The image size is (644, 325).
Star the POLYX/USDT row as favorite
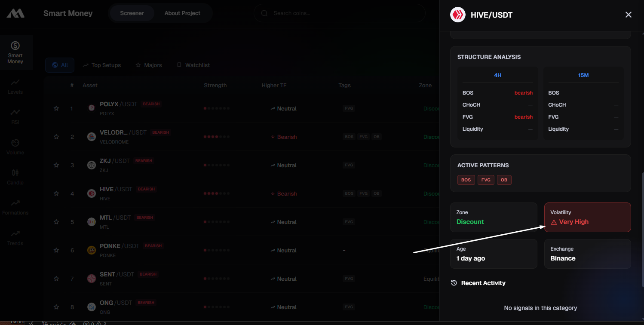point(56,108)
